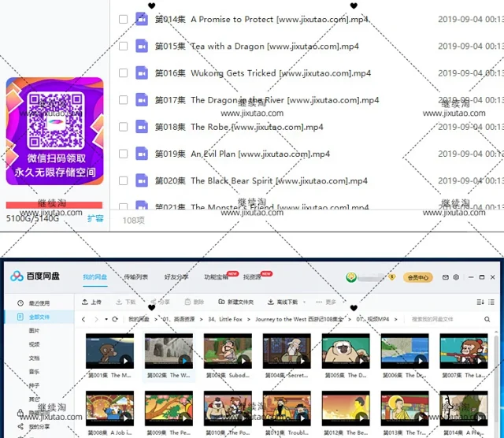Filter by 文档 in sidebar
Screen dimensions: 504x438
34,358
